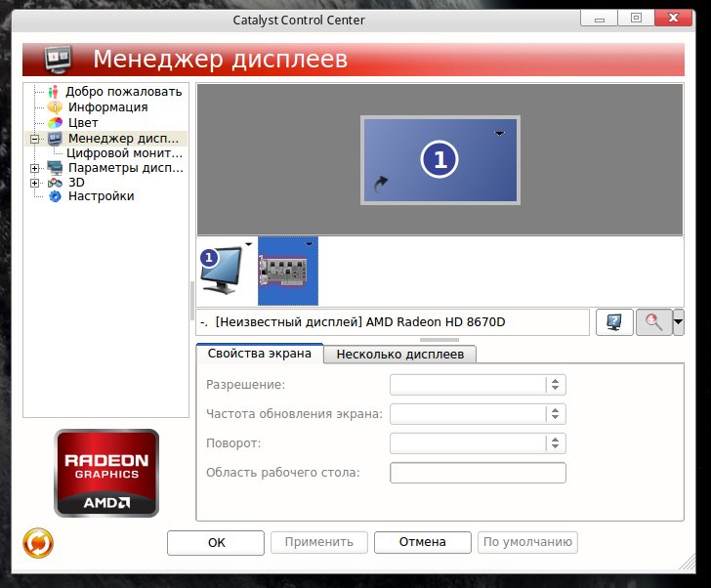Screen dimensions: 711x588
Task: Click the Применить button
Action: [318, 542]
